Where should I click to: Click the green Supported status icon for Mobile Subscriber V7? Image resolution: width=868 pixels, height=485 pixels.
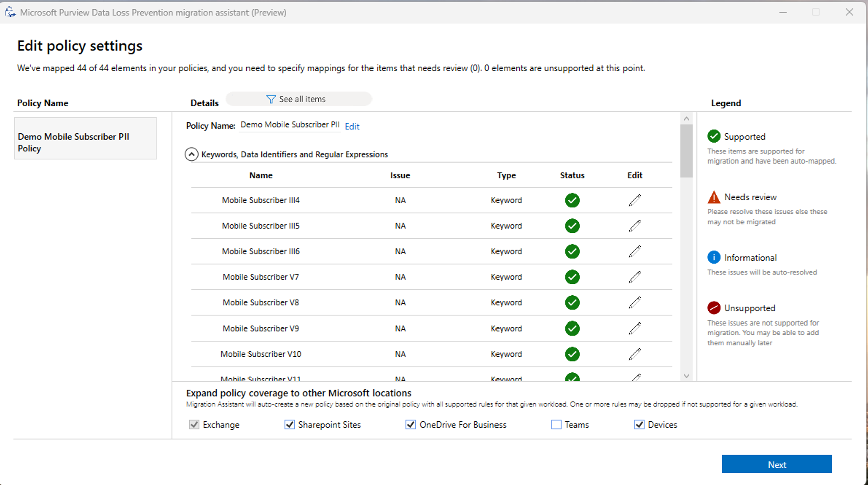[x=572, y=277]
